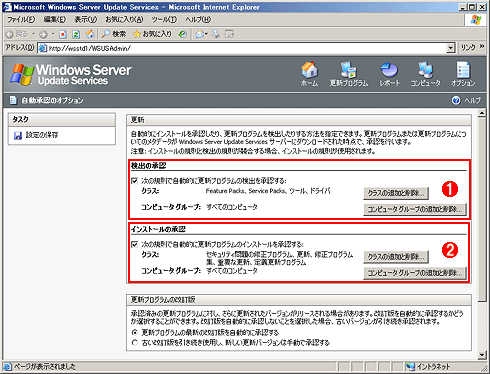The height and width of the screenshot is (374, 490).
Task: Open IE History toolbar icon
Action: point(182,34)
